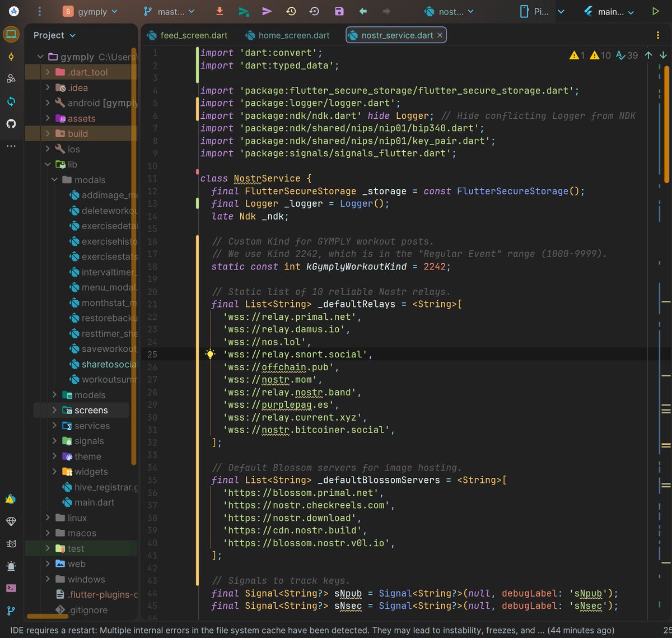
Task: Navigate forward with the right arrow
Action: [386, 11]
